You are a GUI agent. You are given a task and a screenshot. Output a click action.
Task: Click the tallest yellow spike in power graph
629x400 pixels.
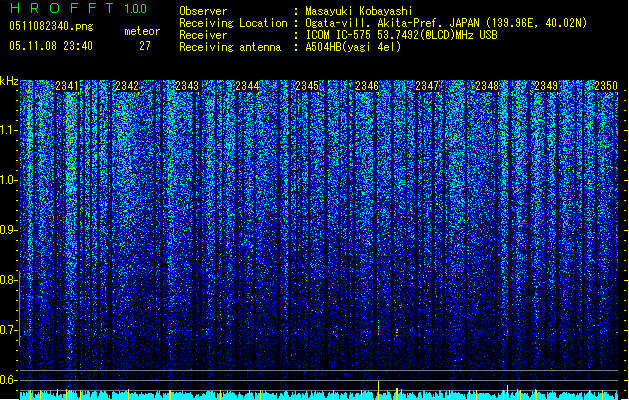click(x=378, y=390)
